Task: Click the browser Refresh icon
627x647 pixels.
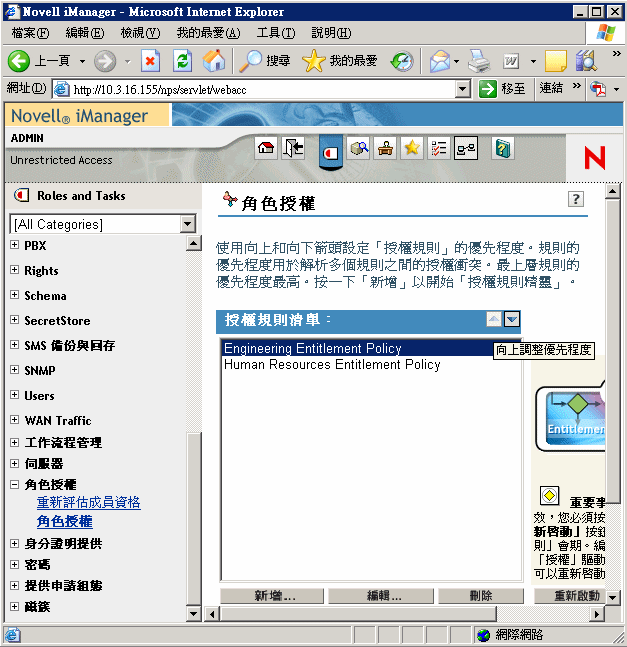Action: click(182, 61)
